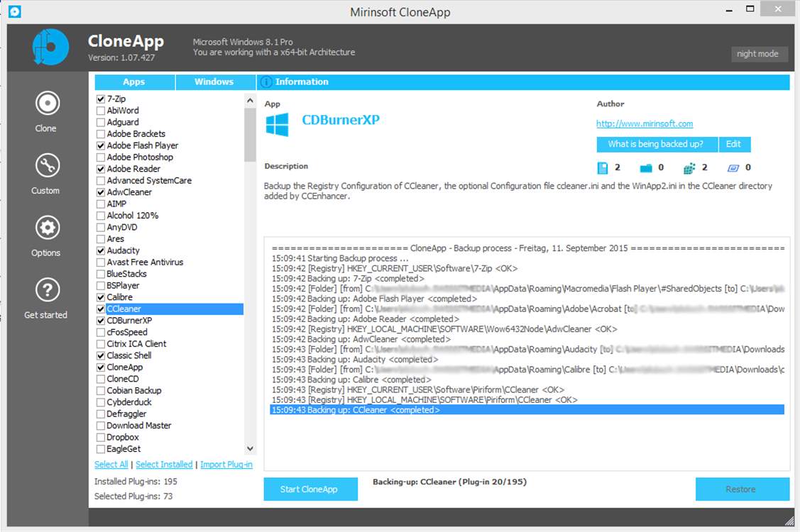Screen dimensions: 800x532
Task: Uncheck the Calibre checkbox
Action: point(101,297)
